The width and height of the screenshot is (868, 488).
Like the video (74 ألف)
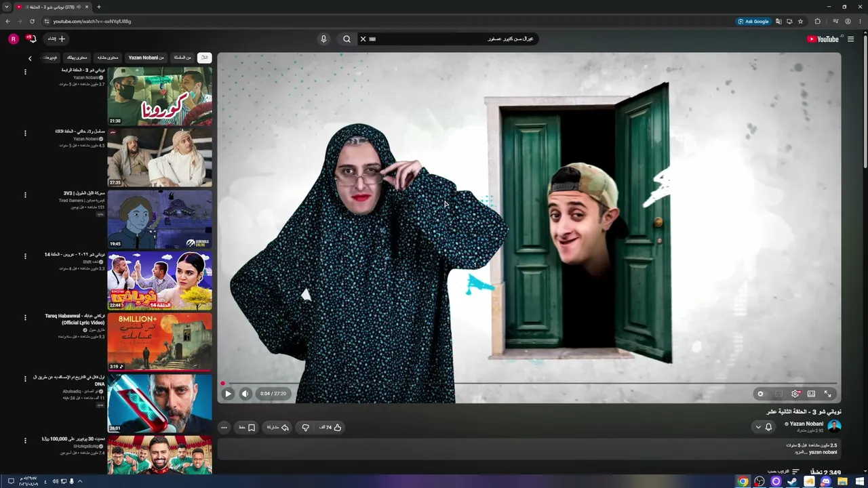click(330, 428)
